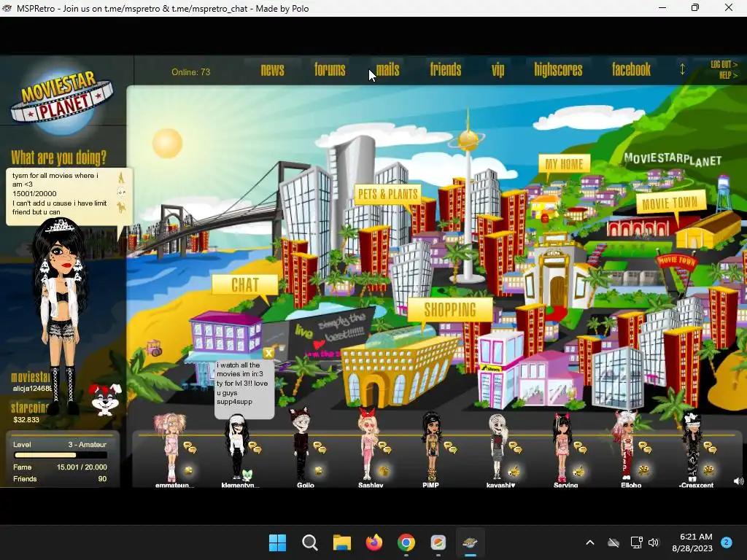Click my own moviestar avatar
Image resolution: width=747 pixels, height=560 pixels.
coord(61,314)
